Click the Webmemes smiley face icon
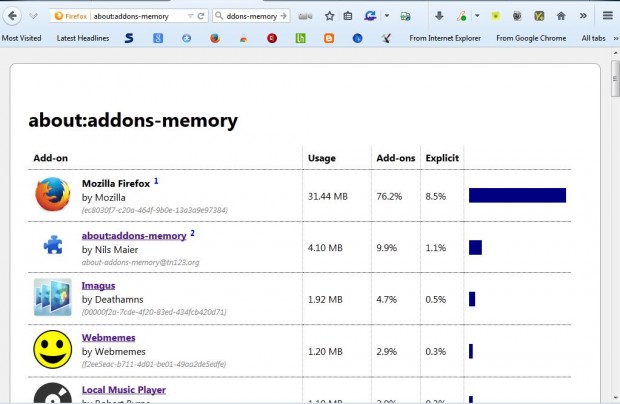 pyautogui.click(x=53, y=349)
